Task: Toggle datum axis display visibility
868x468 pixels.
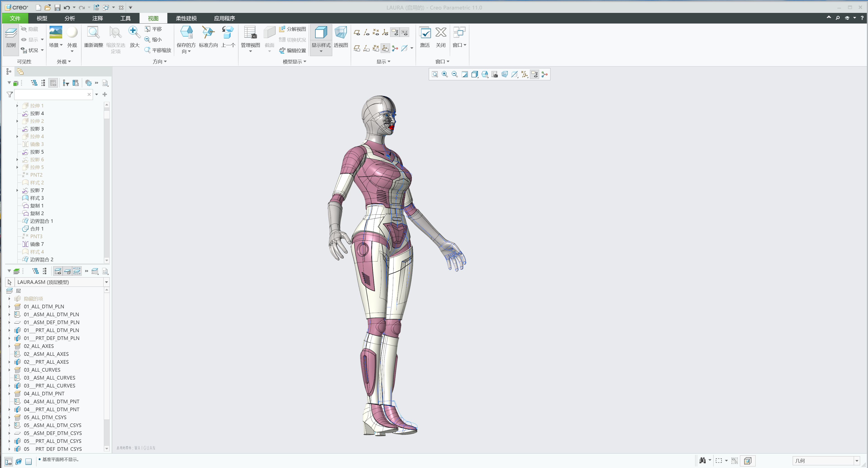Action: click(366, 32)
